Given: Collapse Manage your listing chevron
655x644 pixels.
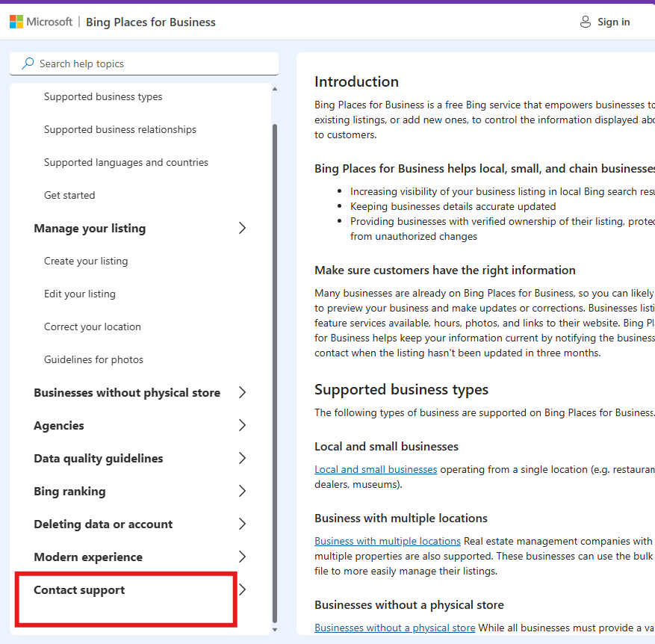Looking at the screenshot, I should (242, 228).
